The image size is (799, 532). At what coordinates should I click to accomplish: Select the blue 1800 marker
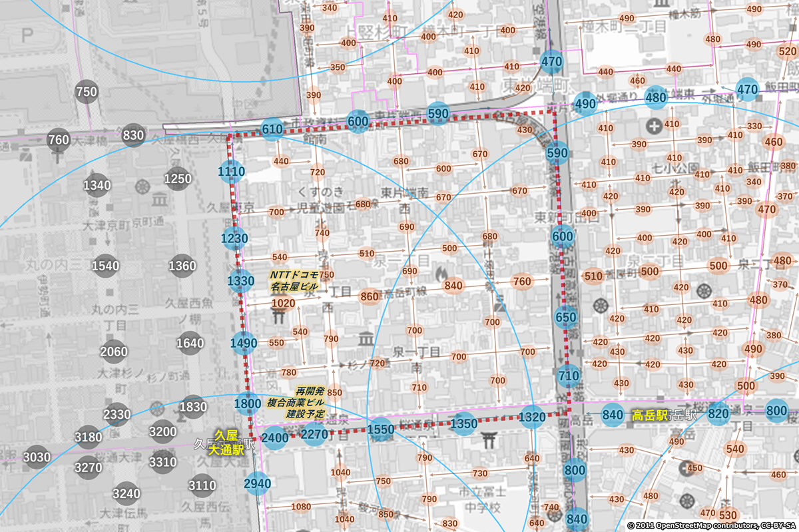[248, 403]
